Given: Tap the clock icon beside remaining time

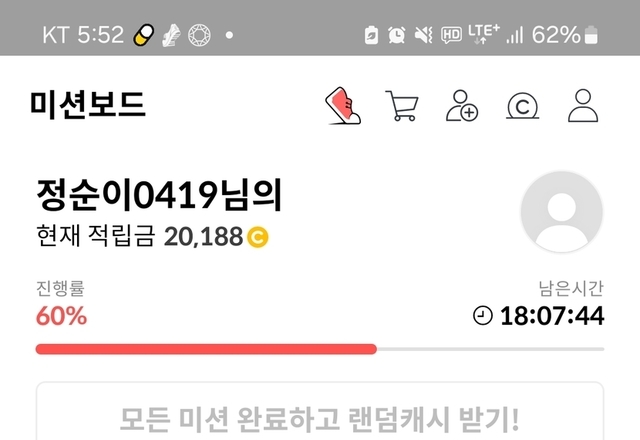Looking at the screenshot, I should point(483,316).
